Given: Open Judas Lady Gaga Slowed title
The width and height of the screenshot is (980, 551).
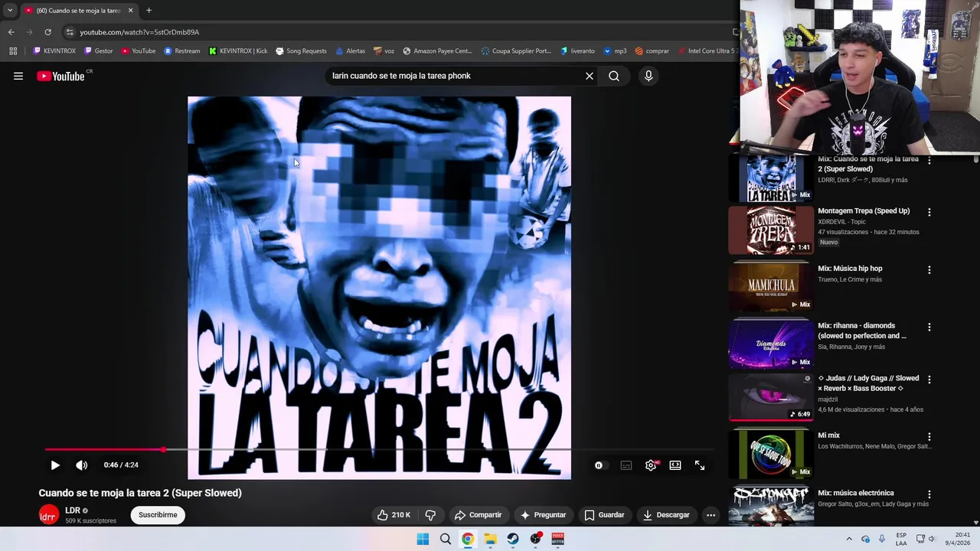Looking at the screenshot, I should tap(868, 383).
